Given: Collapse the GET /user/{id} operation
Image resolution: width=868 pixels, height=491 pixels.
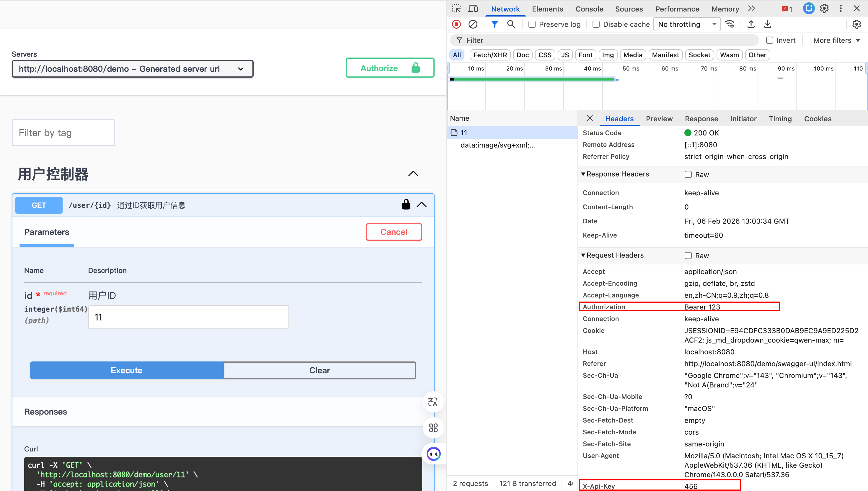Looking at the screenshot, I should pyautogui.click(x=422, y=205).
